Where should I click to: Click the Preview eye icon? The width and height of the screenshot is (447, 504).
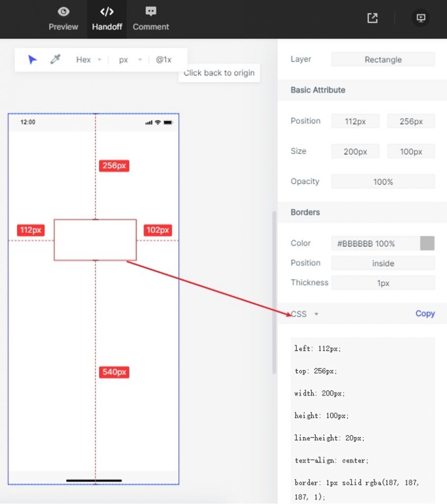[x=63, y=11]
